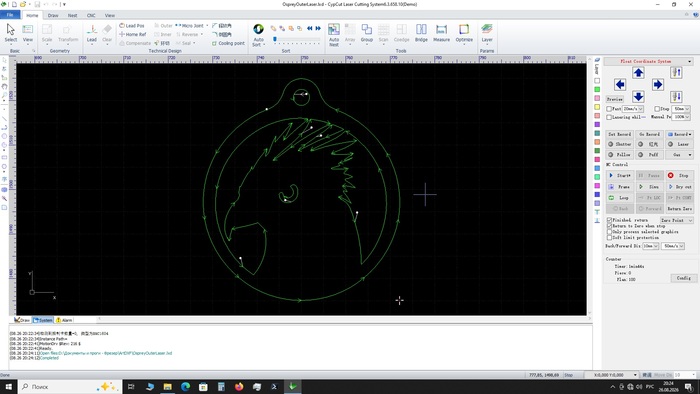Toggle the Lasering while jogging checkbox
Image resolution: width=700 pixels, height=394 pixels.
click(x=609, y=117)
